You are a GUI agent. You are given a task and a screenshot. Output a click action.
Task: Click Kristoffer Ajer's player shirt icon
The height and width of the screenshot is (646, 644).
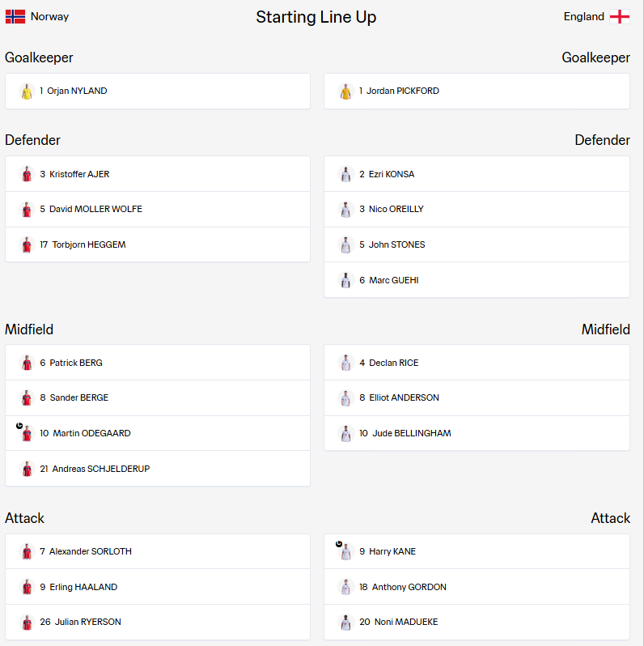point(27,174)
